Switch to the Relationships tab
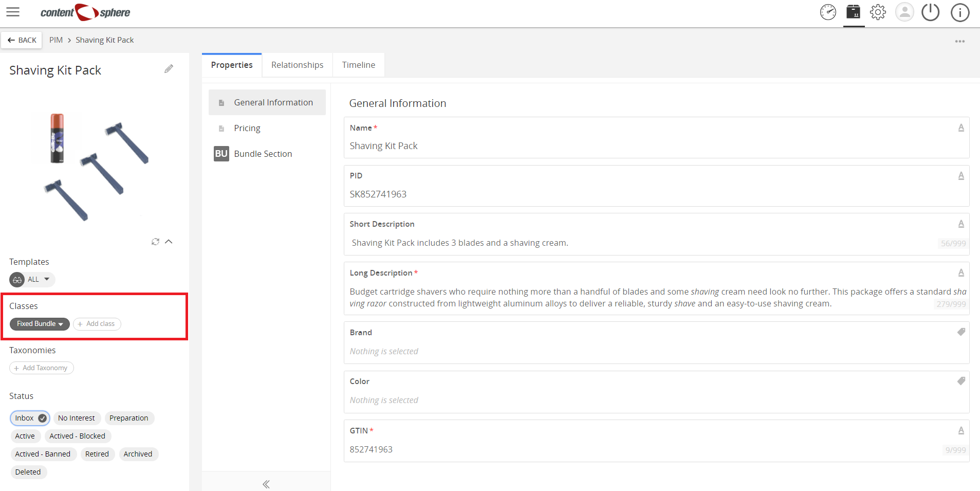The height and width of the screenshot is (491, 980). click(297, 65)
